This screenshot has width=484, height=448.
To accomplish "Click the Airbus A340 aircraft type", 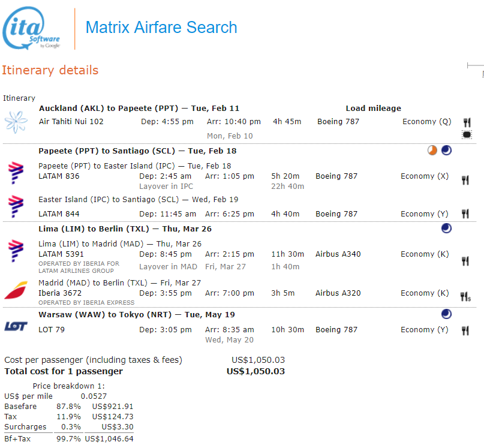I will [338, 254].
